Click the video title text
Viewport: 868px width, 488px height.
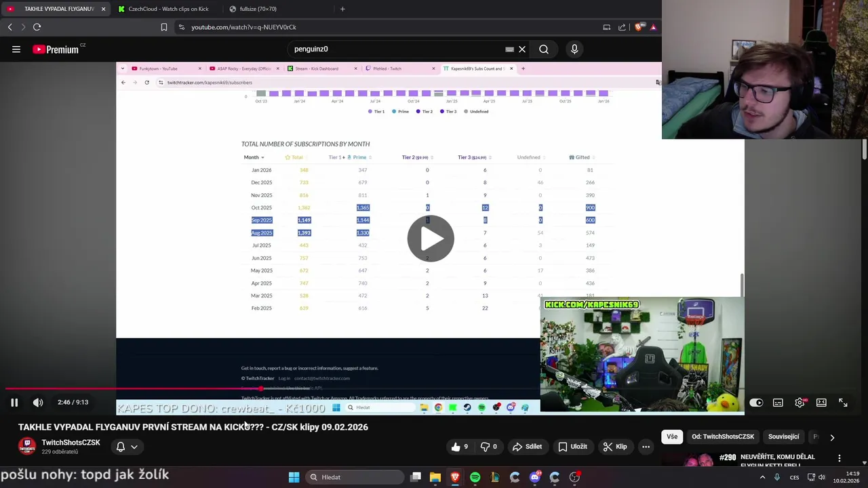click(x=193, y=427)
